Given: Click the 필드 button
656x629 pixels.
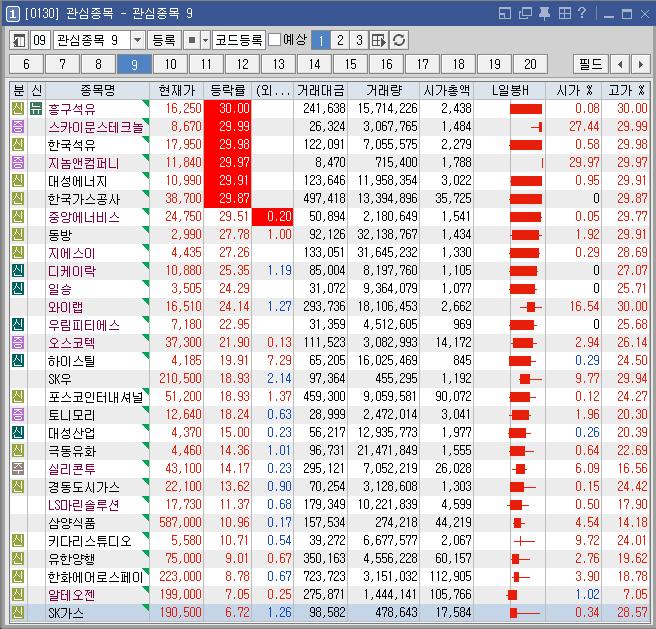Looking at the screenshot, I should (590, 64).
